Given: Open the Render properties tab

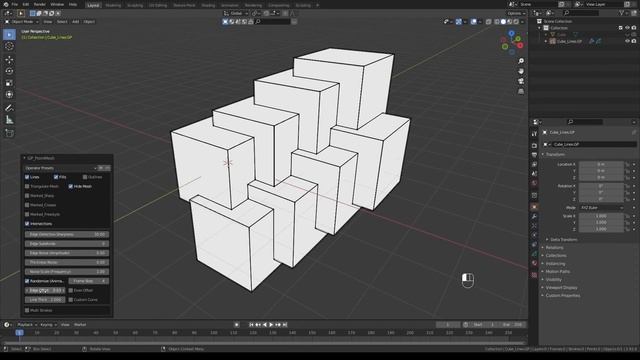Looking at the screenshot, I should [x=534, y=145].
